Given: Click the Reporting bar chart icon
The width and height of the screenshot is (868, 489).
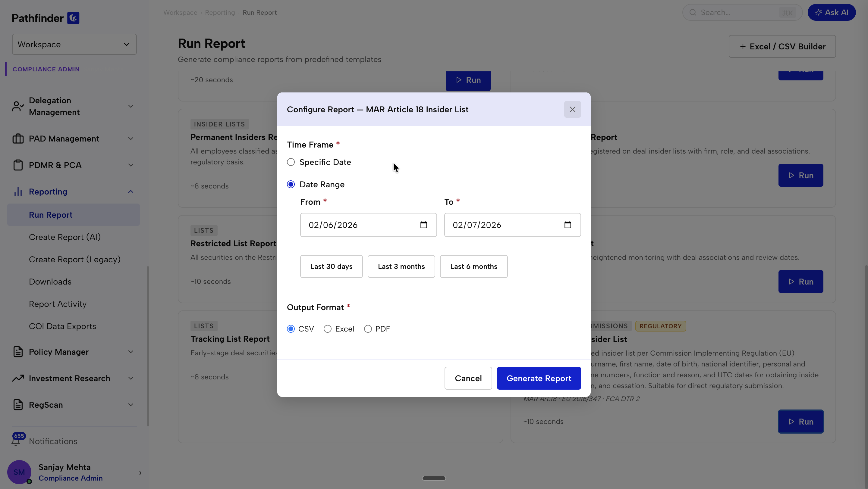Looking at the screenshot, I should 18,192.
